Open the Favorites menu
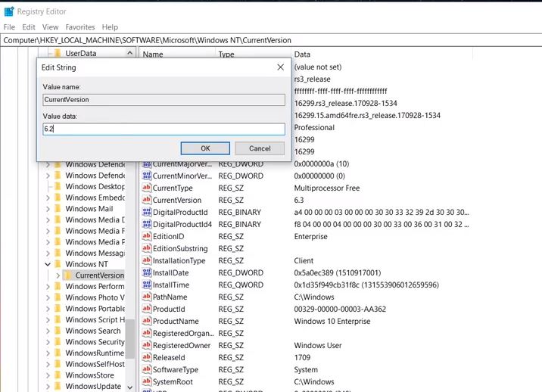Screen dimensions: 542x392 [x=79, y=27]
